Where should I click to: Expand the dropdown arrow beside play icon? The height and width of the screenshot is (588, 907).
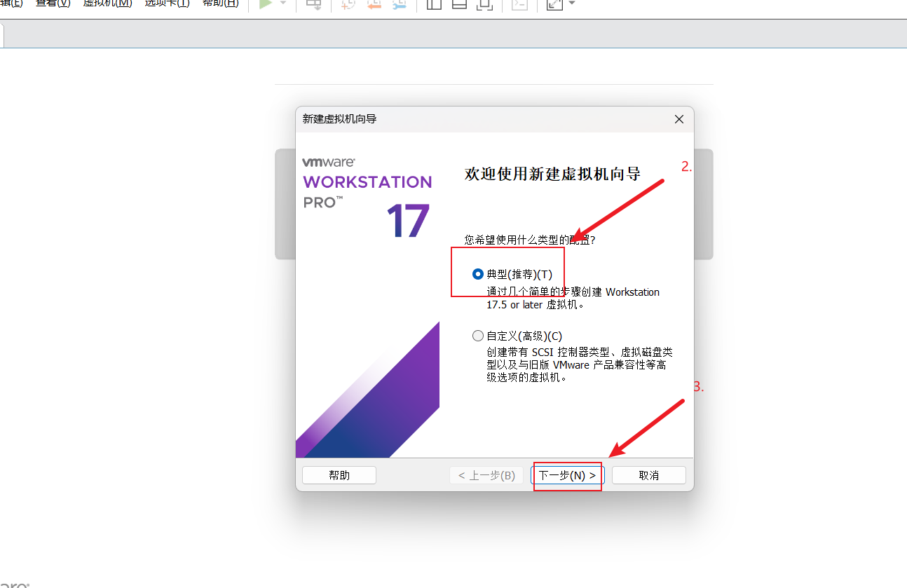pyautogui.click(x=283, y=4)
